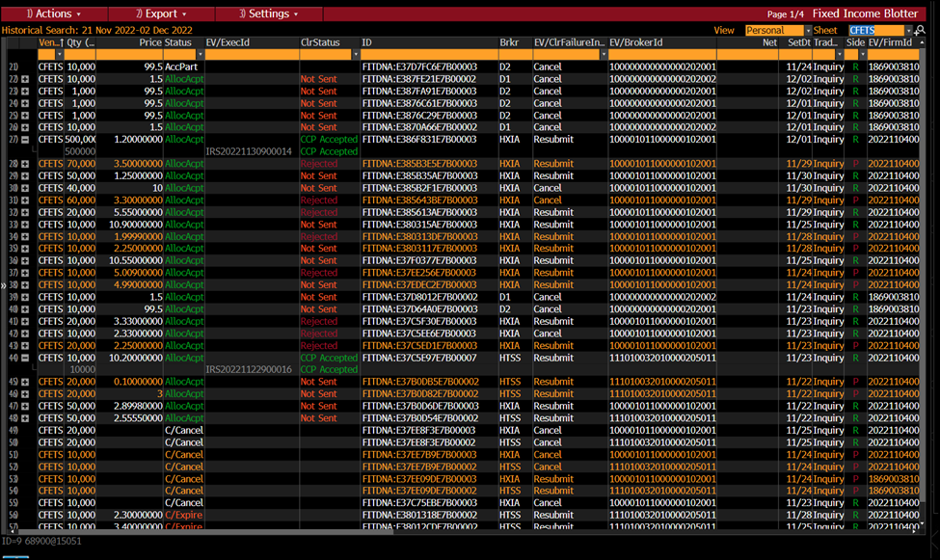Expand row with ID FITDNA:E387FE21E7B00002

pyautogui.click(x=25, y=79)
